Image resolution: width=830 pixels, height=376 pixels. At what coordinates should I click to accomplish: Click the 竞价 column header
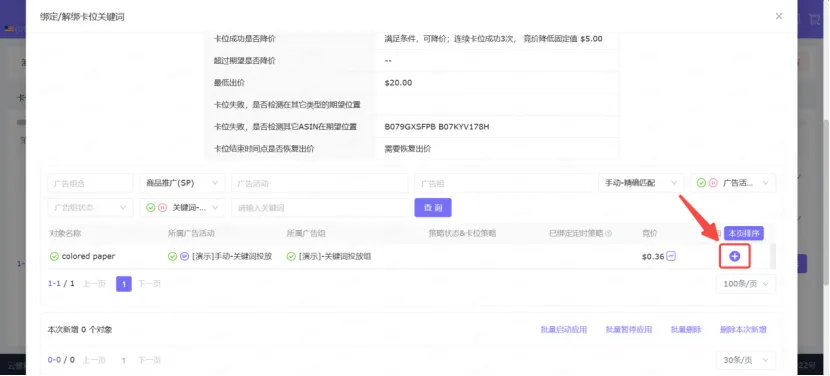(649, 234)
